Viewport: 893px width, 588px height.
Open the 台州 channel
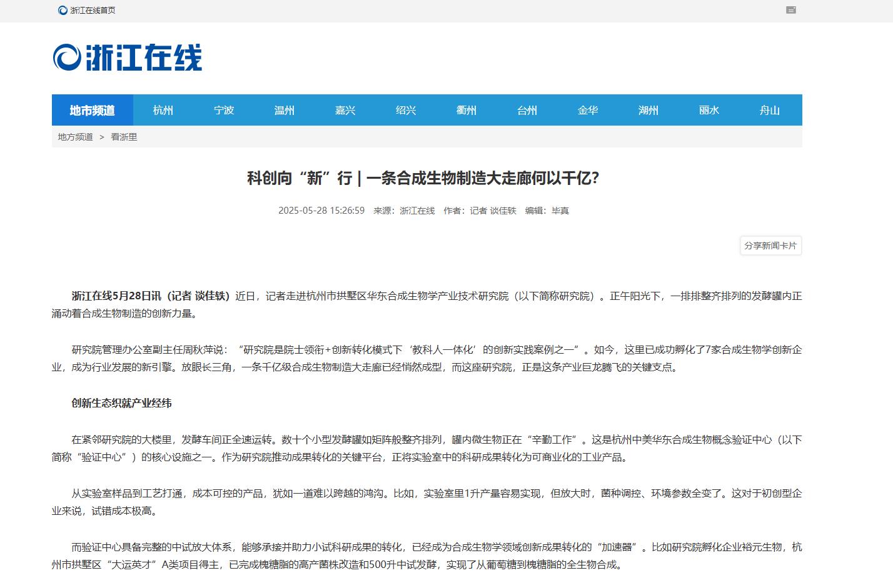pyautogui.click(x=527, y=110)
